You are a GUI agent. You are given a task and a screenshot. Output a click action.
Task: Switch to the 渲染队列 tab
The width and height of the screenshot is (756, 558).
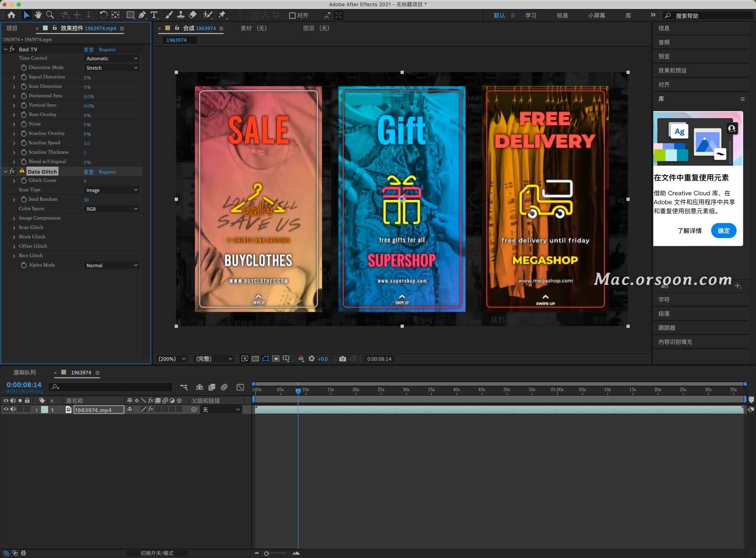point(24,373)
